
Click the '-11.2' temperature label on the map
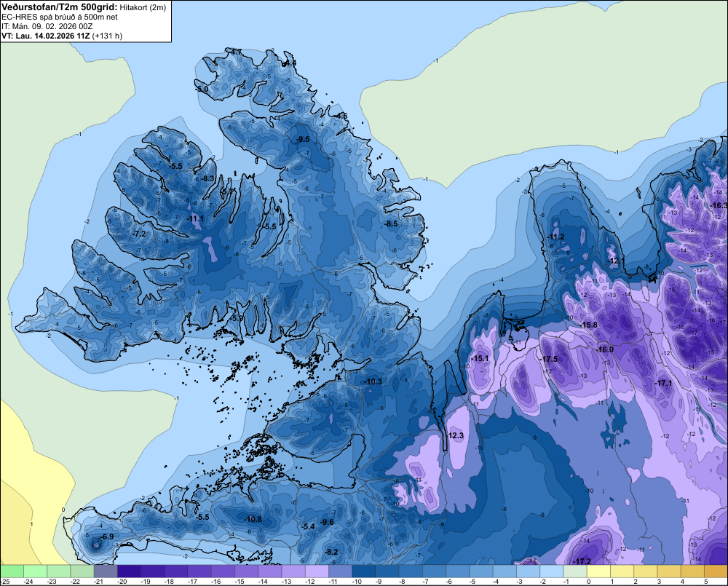[555, 237]
